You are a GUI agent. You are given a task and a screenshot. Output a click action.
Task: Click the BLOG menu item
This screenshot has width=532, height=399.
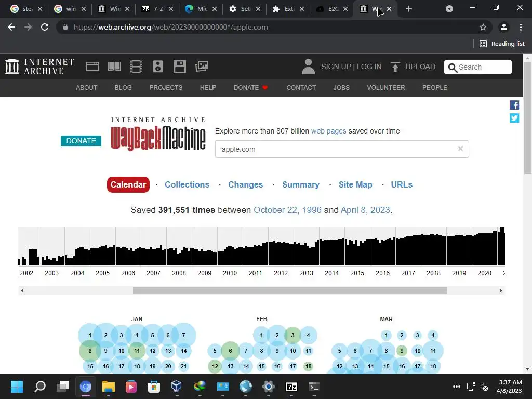pyautogui.click(x=123, y=87)
